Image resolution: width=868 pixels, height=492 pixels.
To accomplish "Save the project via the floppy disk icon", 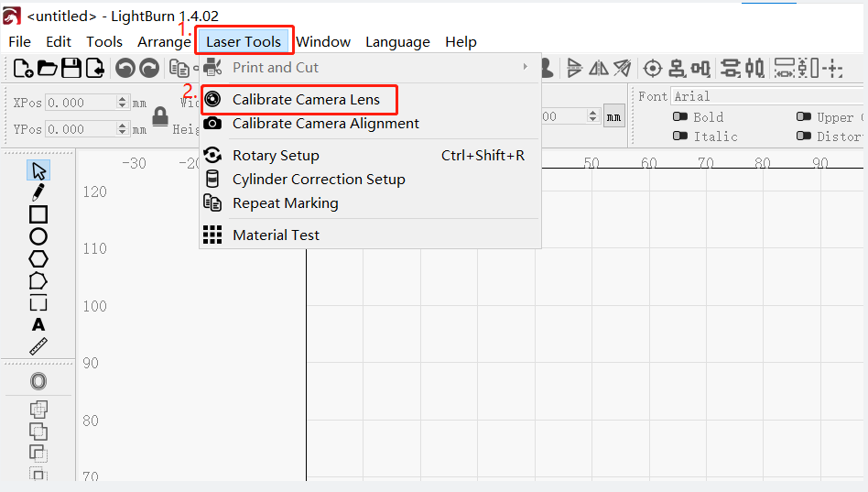I will click(71, 68).
